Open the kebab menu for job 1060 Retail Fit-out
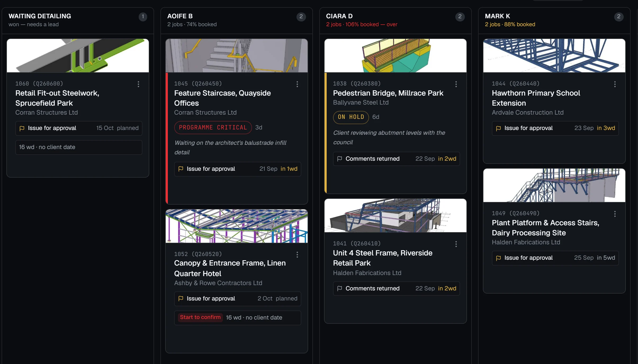638x364 pixels. point(138,84)
